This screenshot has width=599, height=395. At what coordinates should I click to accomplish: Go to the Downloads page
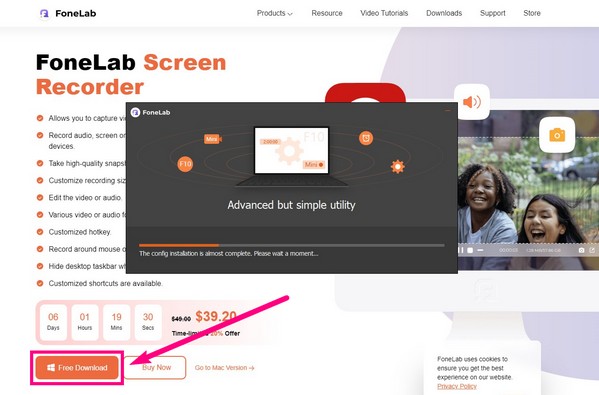coord(444,13)
